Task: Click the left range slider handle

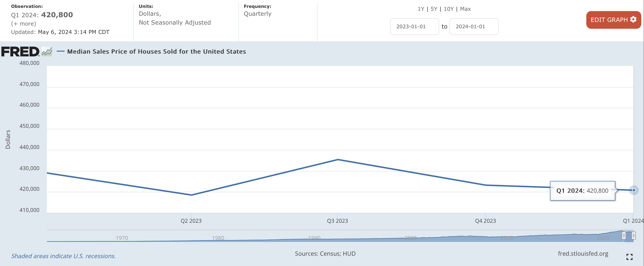Action: click(624, 236)
